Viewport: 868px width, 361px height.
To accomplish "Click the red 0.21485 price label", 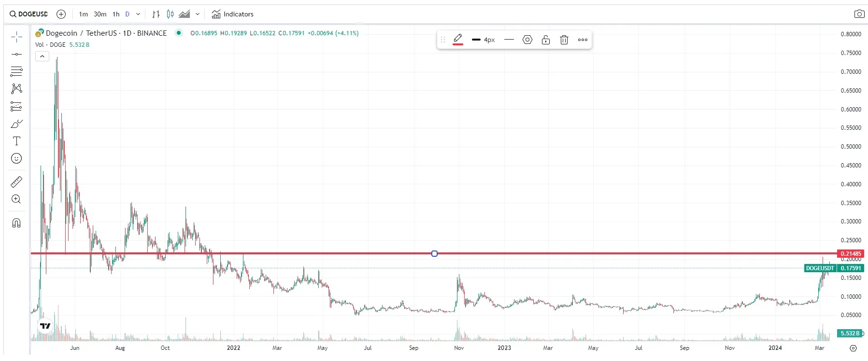I will click(851, 253).
